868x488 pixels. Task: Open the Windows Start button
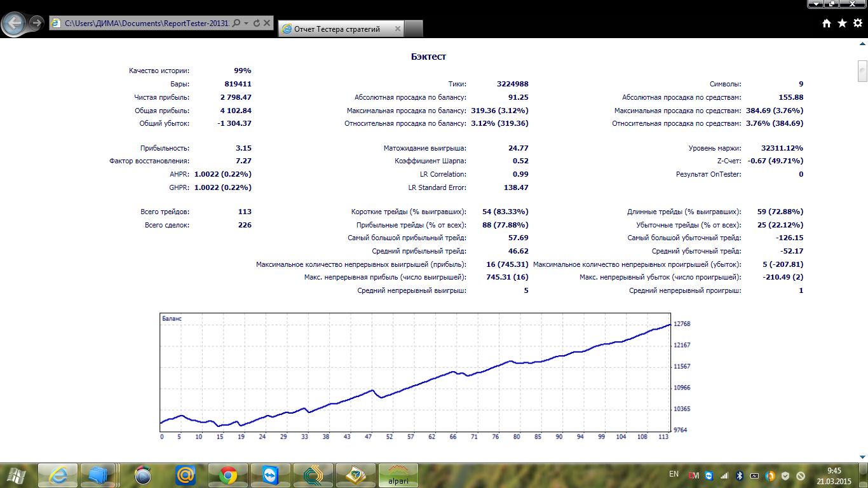tap(17, 475)
